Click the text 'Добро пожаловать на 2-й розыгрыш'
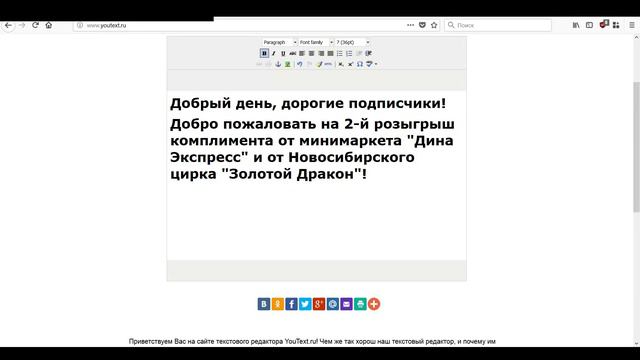 tap(312, 124)
